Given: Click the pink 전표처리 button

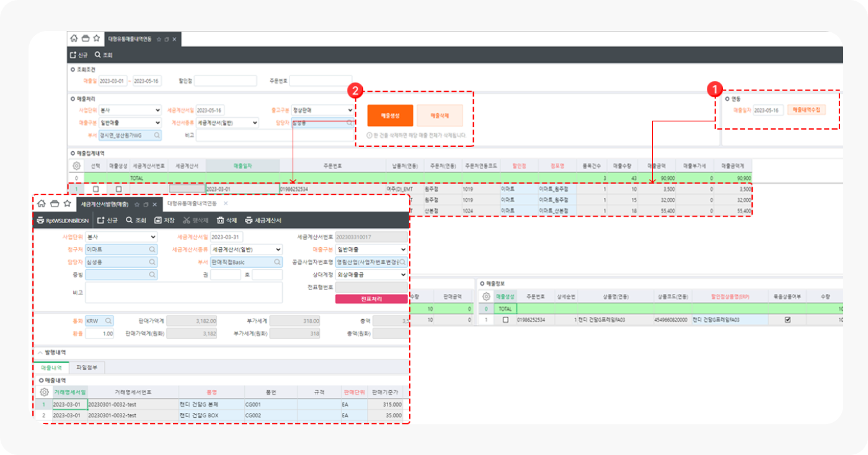Looking at the screenshot, I should (371, 299).
